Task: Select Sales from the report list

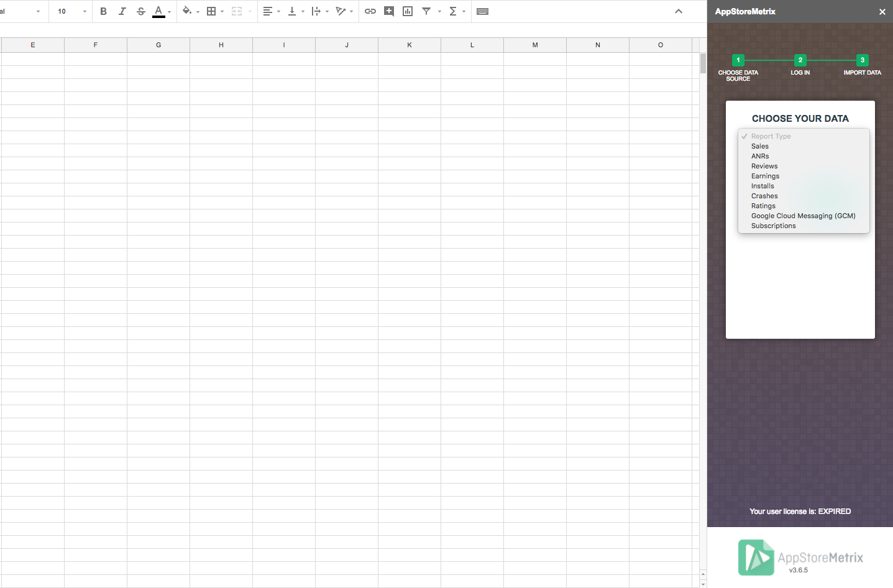Action: [804, 146]
